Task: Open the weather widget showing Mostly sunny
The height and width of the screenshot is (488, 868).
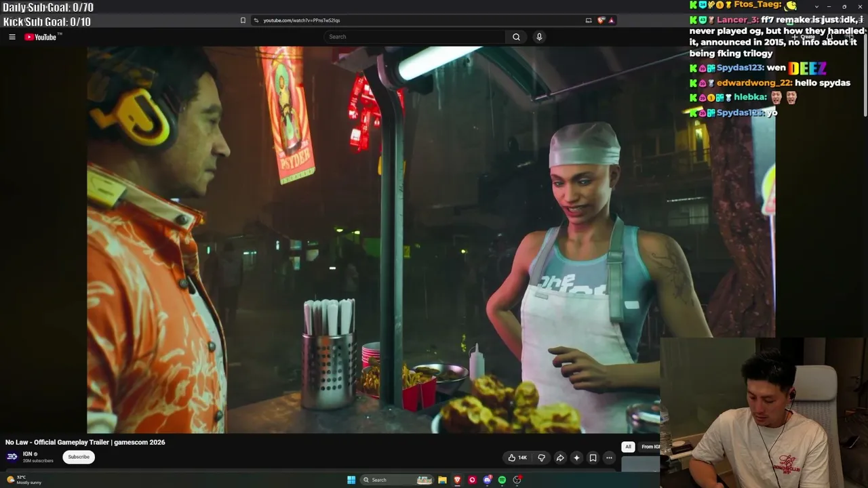Action: (24, 480)
